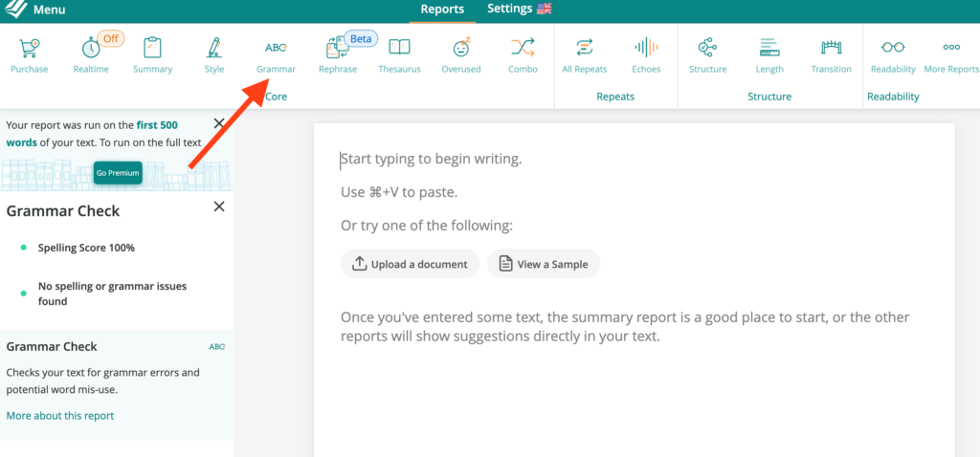Screen dimensions: 980x457
Task: Click No spelling or grammar issues found
Action: pos(112,294)
